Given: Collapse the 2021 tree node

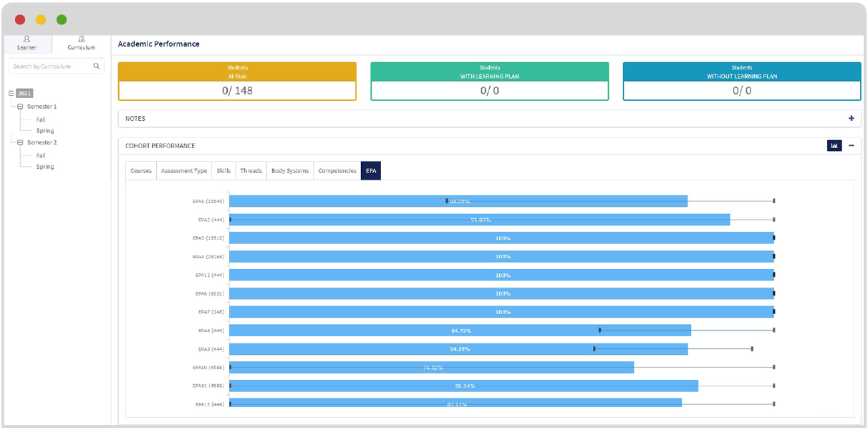Looking at the screenshot, I should coord(11,94).
